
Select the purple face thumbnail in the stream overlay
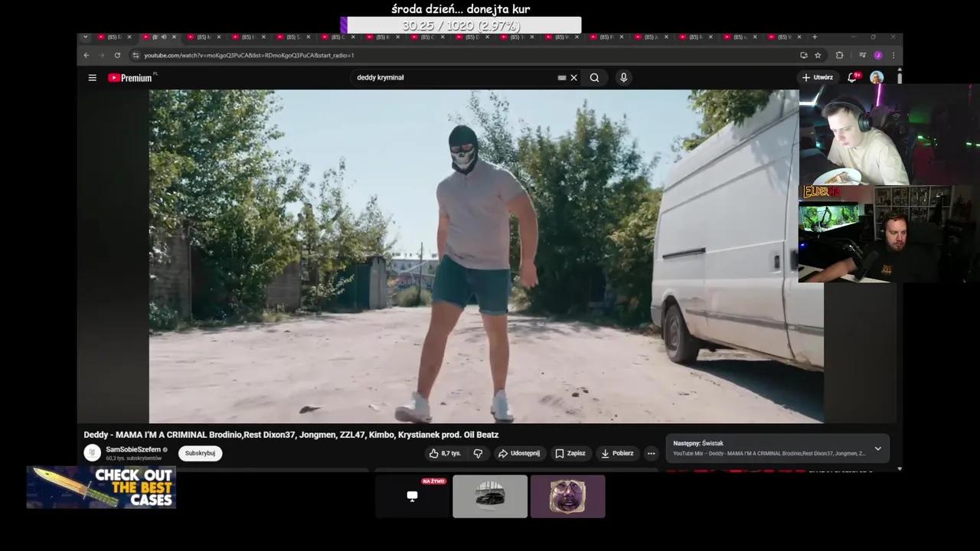[x=568, y=496]
